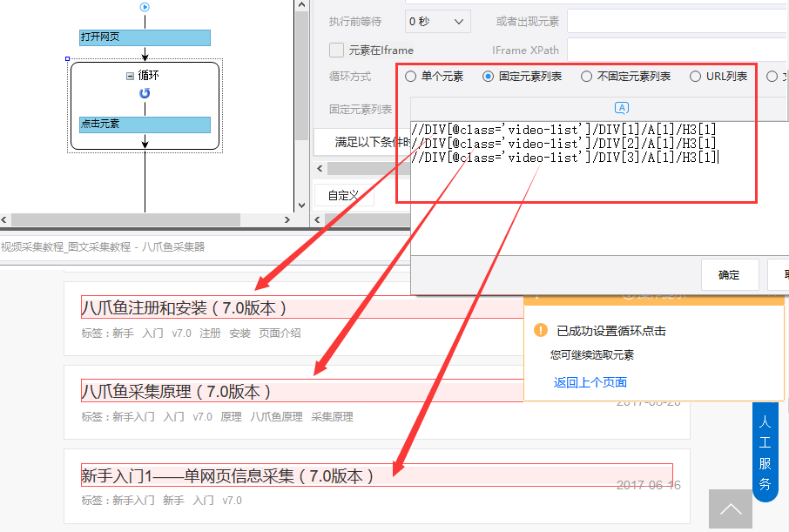Click workflow panel horizontal scroll right arrow
Image resolution: width=789 pixels, height=532 pixels.
click(x=287, y=220)
